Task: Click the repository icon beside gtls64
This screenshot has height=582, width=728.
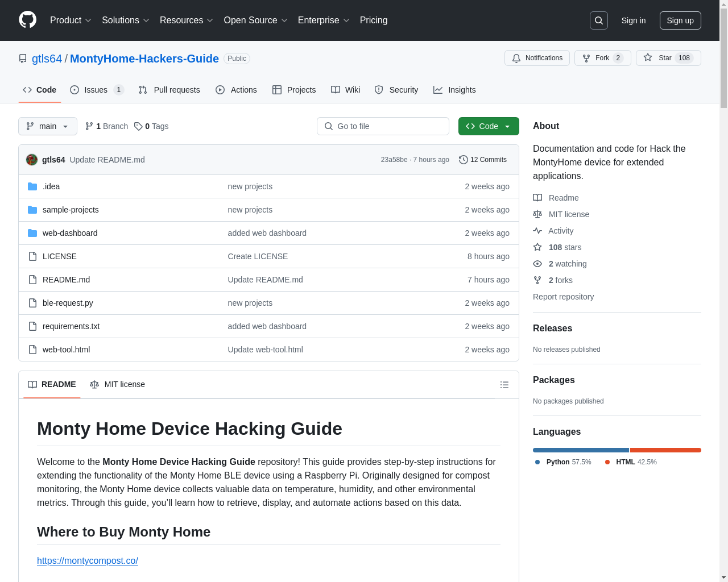Action: point(23,59)
